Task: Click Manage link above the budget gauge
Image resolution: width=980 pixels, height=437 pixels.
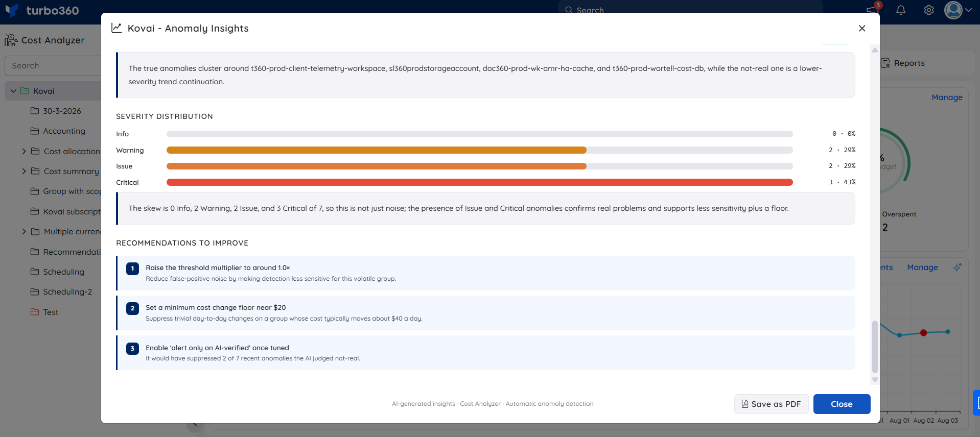Action: pyautogui.click(x=947, y=98)
